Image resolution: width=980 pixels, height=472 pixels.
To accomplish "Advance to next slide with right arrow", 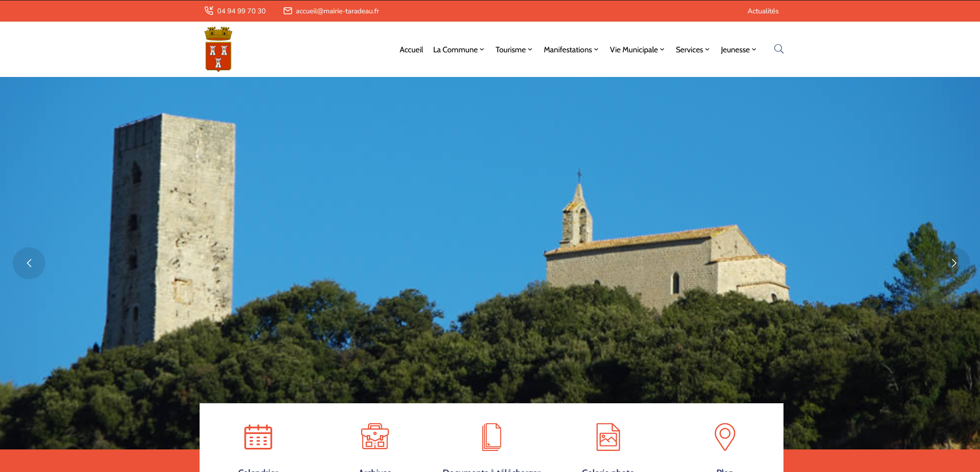I will coord(954,263).
